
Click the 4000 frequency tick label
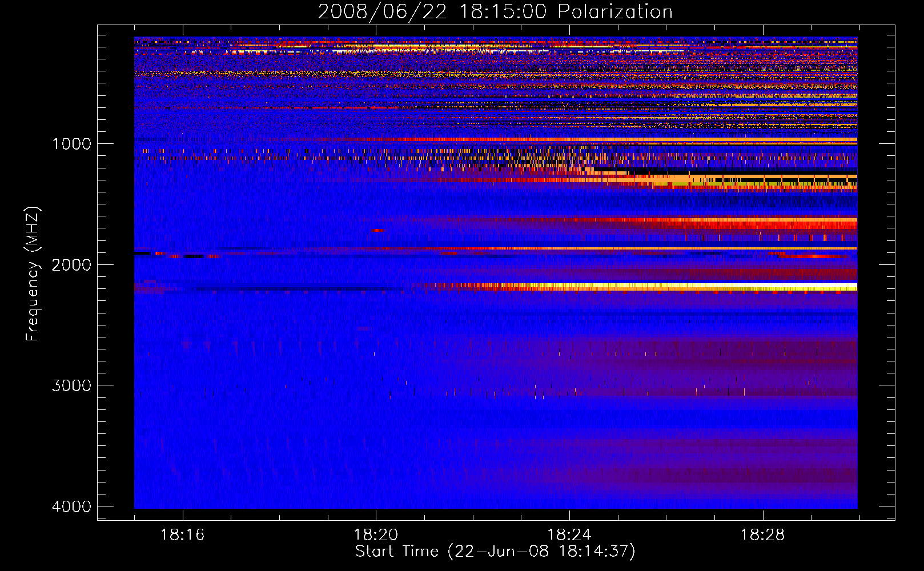tap(71, 506)
